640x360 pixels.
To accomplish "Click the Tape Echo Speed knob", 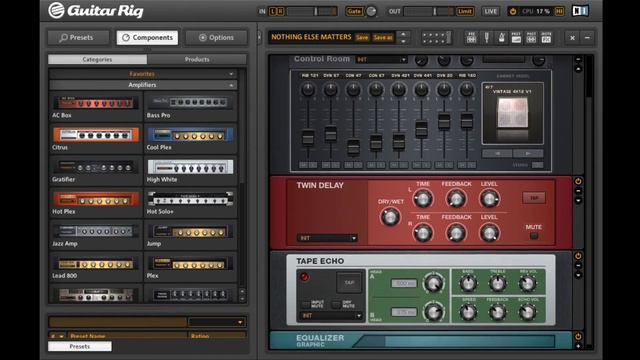I will coord(468,312).
